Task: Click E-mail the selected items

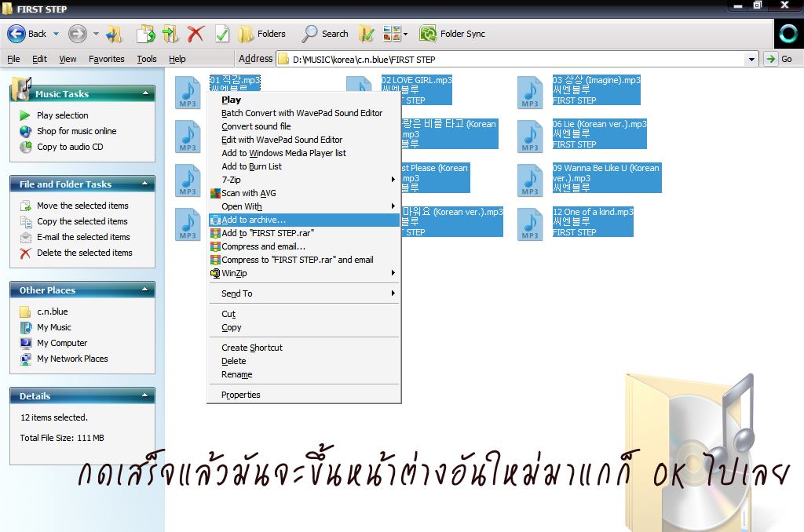Action: point(83,237)
